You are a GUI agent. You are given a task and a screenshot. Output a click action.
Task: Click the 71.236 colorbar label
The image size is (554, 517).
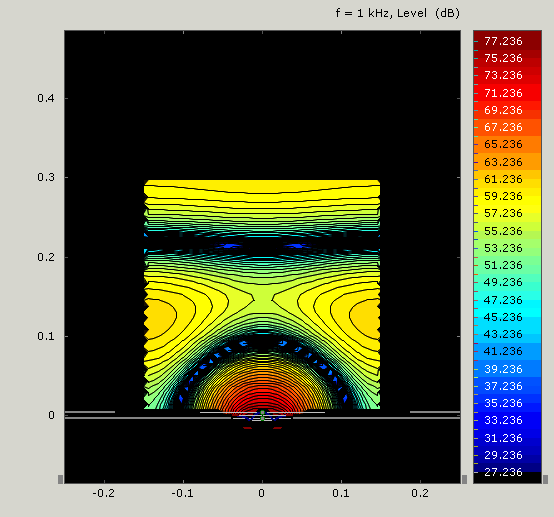pyautogui.click(x=503, y=93)
